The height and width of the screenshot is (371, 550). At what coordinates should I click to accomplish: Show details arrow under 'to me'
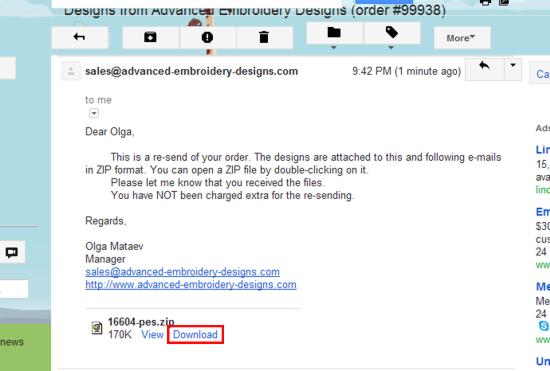coord(94,113)
